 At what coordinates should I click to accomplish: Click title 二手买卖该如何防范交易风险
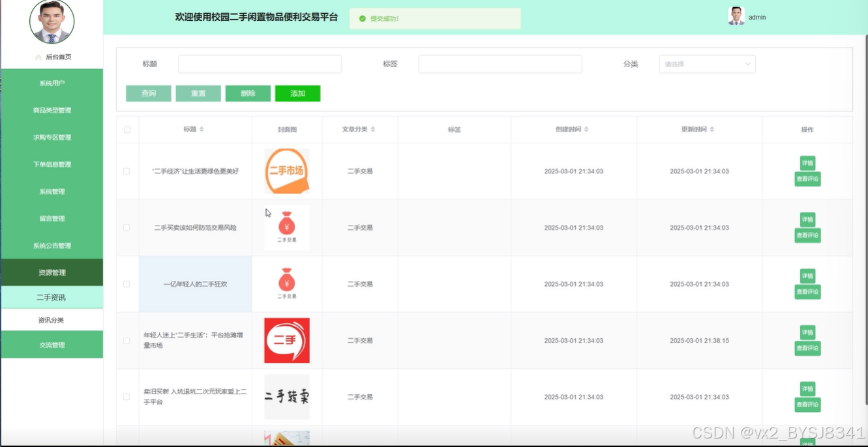195,228
